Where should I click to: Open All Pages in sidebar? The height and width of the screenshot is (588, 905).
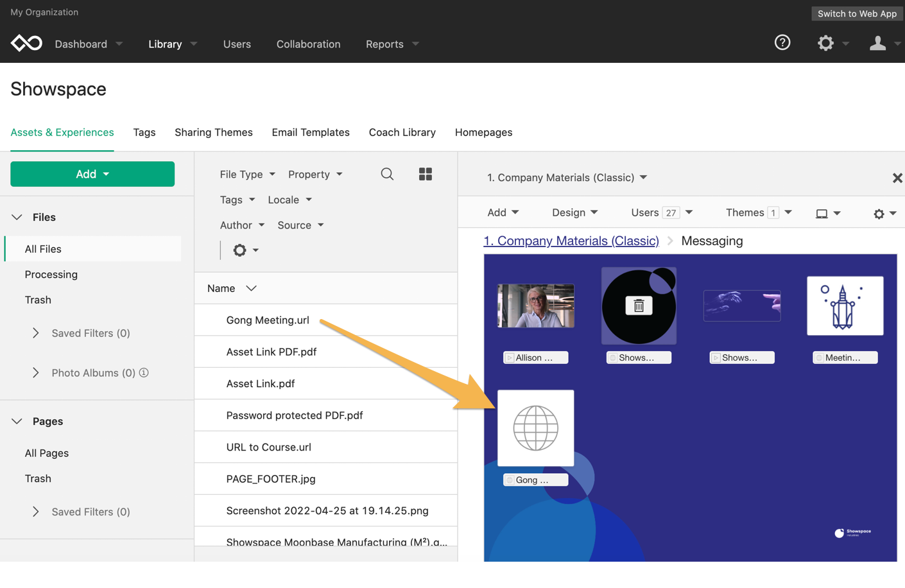(47, 453)
